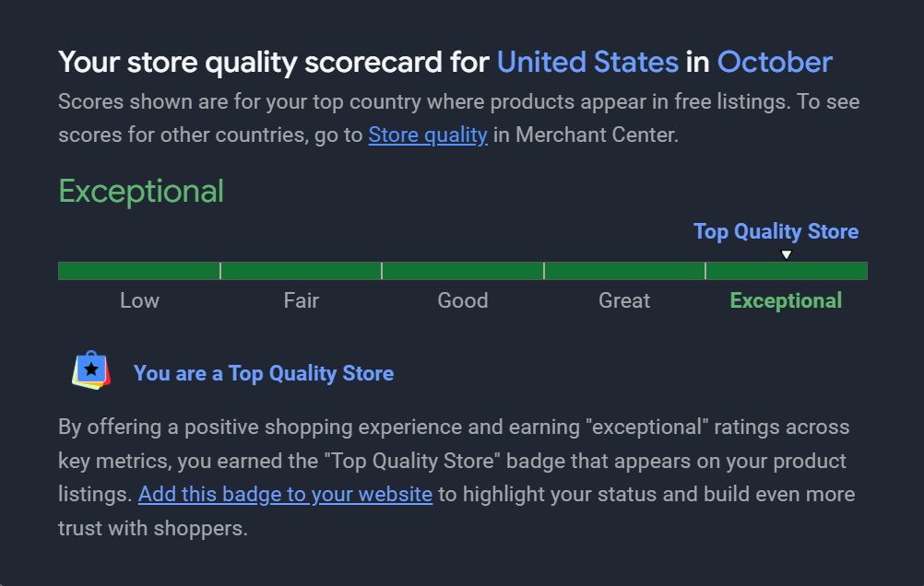Open the Store quality link
Image resolution: width=924 pixels, height=586 pixels.
427,135
